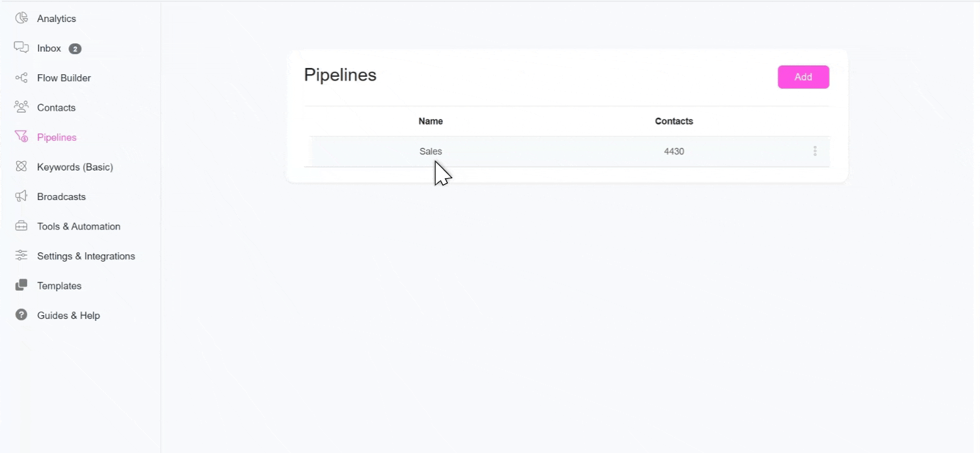Click the Tools & Automation toolbox icon

coord(21,226)
